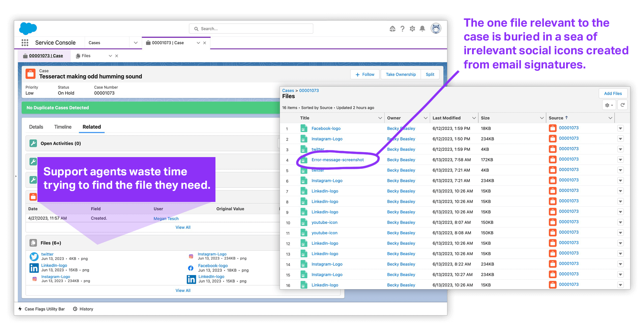Image resolution: width=644 pixels, height=329 pixels.
Task: Click file icon beside Facebook-logo row
Action: click(304, 128)
